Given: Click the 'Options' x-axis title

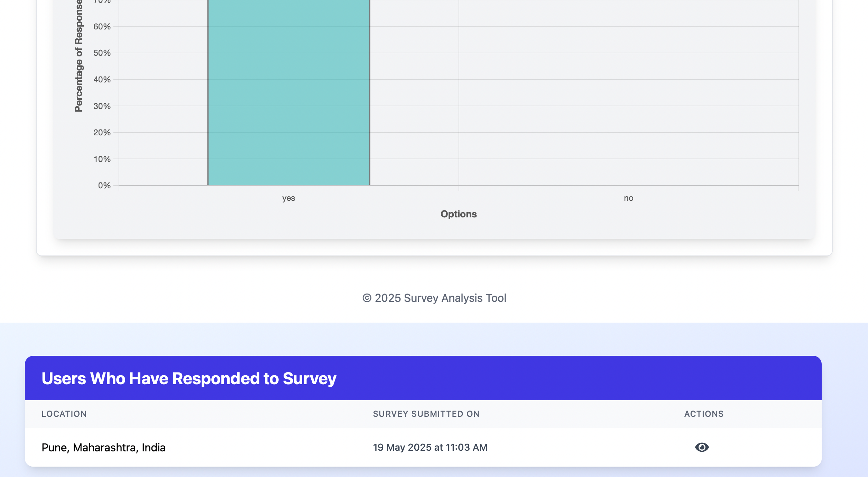Looking at the screenshot, I should point(459,214).
